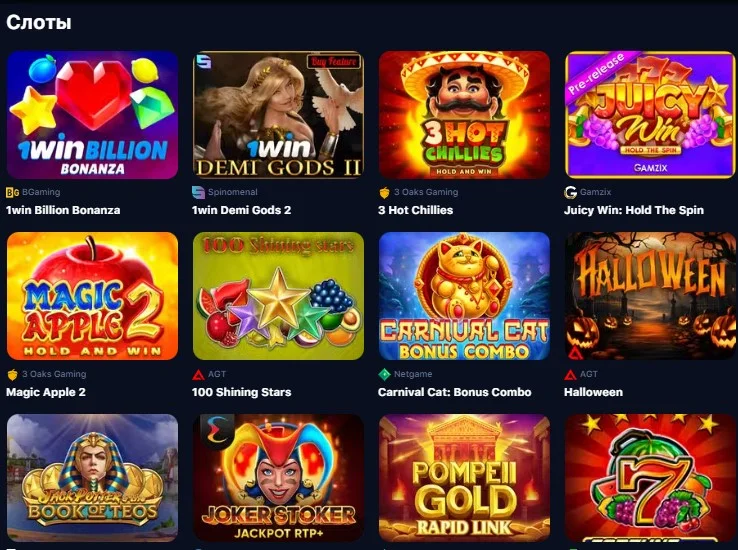Click the AGT logo icon under 100 Shining Stars
This screenshot has width=738, height=550.
198,375
